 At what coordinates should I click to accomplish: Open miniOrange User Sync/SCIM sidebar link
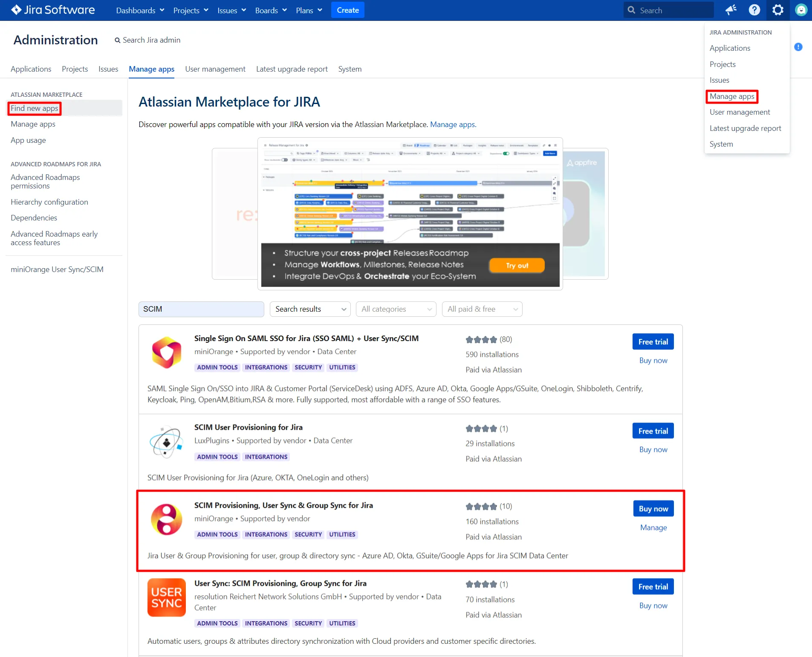[x=57, y=269]
